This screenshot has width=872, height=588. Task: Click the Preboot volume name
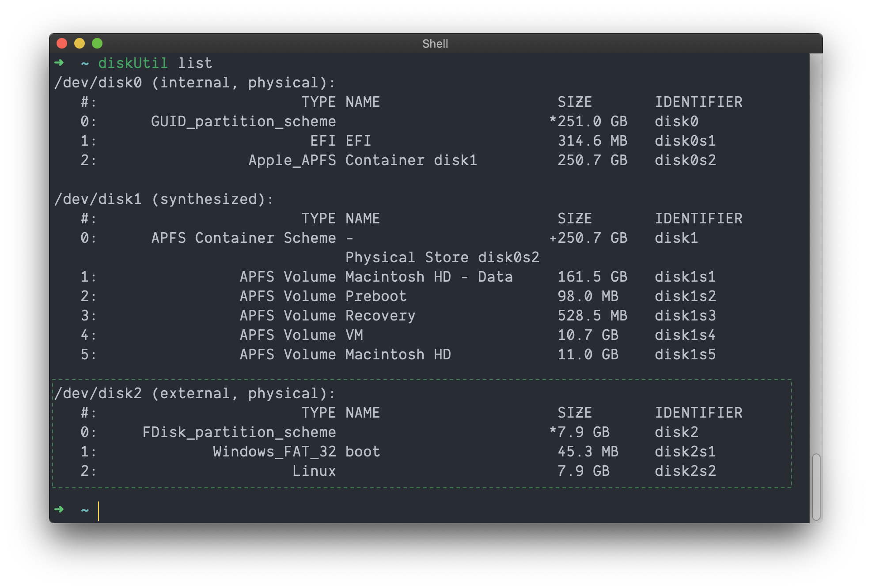(x=375, y=296)
